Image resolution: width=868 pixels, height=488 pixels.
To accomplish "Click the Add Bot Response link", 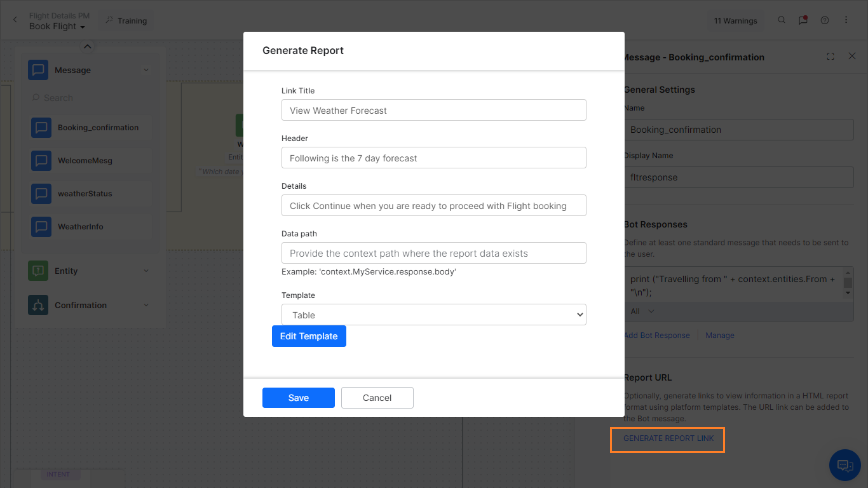I will tap(656, 335).
